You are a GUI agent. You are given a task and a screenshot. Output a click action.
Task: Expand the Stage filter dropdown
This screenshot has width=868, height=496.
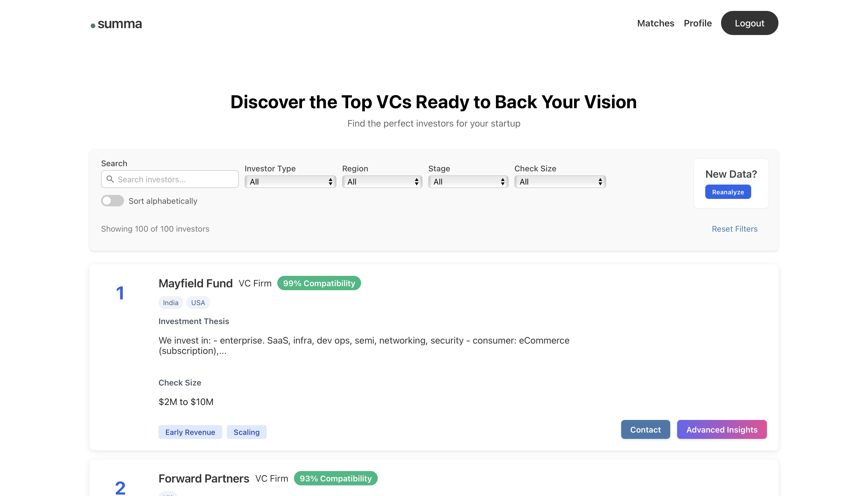468,182
